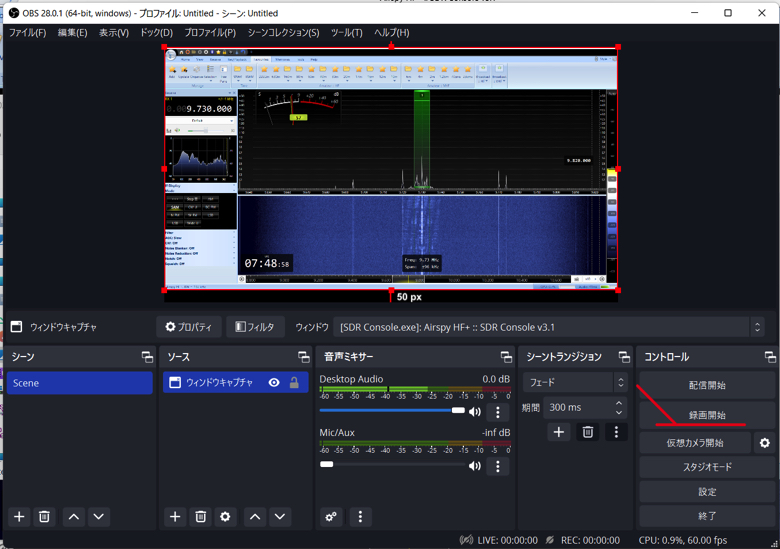Click the CPU: 0.9%, 60.00 fps status

(x=682, y=540)
